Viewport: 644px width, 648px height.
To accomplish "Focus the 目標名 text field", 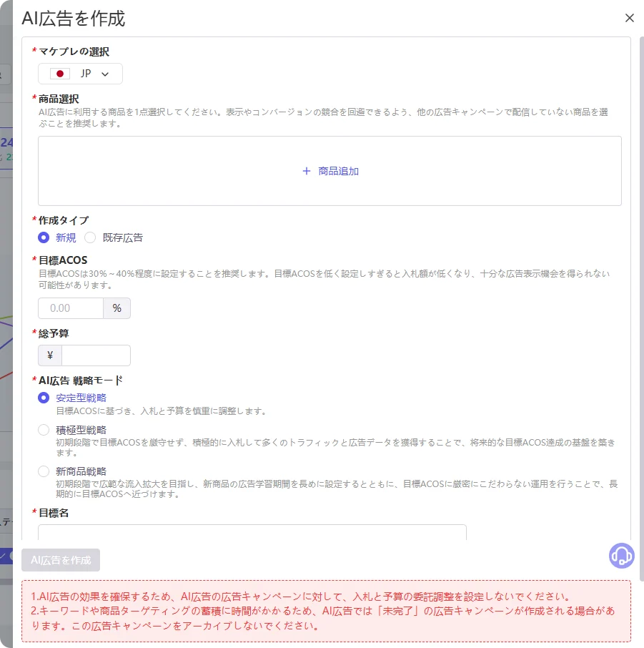I will (x=252, y=532).
